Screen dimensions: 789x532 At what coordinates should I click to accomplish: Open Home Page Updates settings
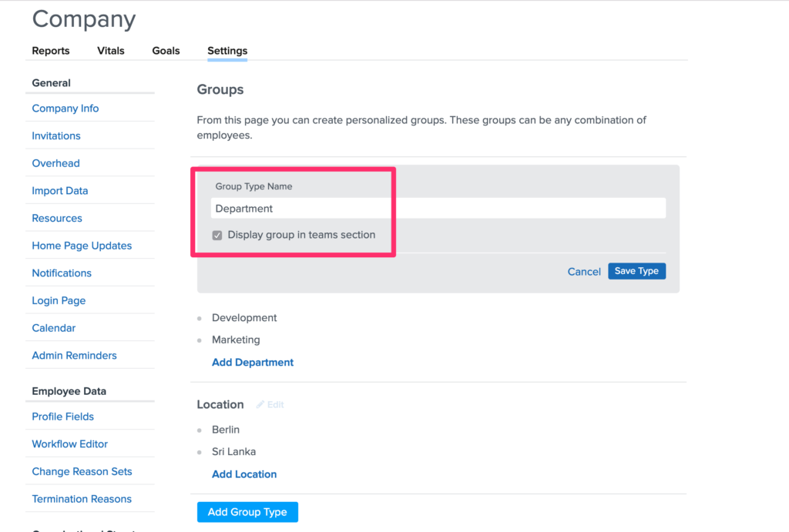click(82, 246)
